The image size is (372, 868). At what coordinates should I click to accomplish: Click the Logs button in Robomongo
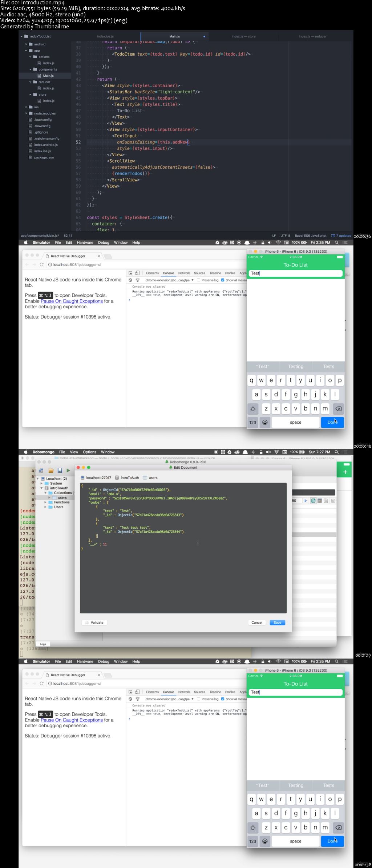point(43,644)
